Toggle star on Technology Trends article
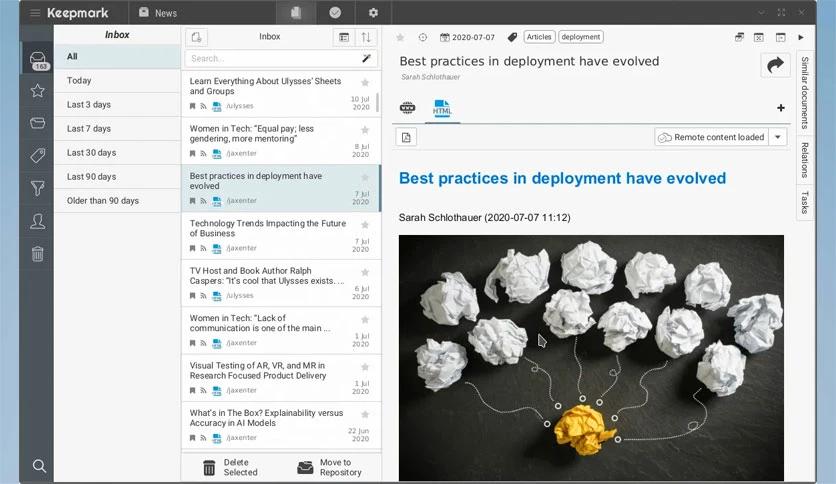Screen dimensions: 836x484 point(365,224)
